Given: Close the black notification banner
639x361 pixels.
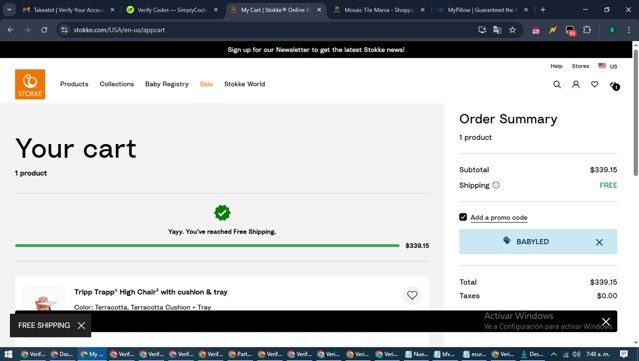Looking at the screenshot, I should click(x=606, y=322).
